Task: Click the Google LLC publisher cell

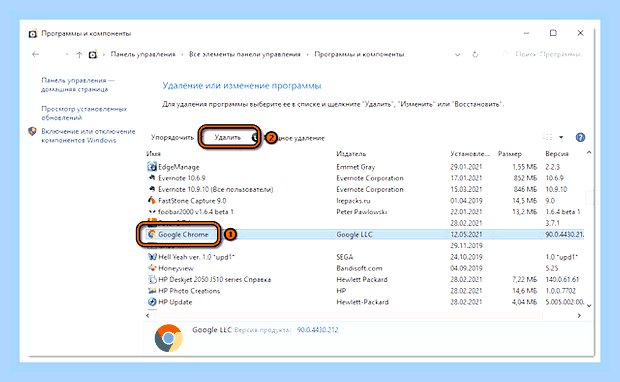Action: tap(354, 234)
